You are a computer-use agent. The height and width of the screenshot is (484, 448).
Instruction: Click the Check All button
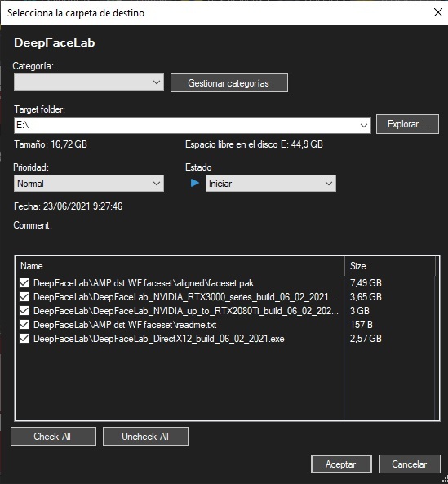(53, 436)
